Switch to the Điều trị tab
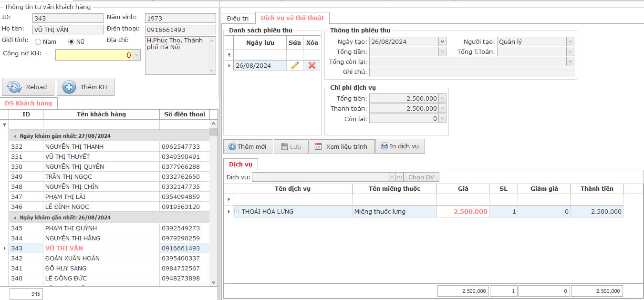Image resolution: width=644 pixels, height=300 pixels. coord(238,18)
